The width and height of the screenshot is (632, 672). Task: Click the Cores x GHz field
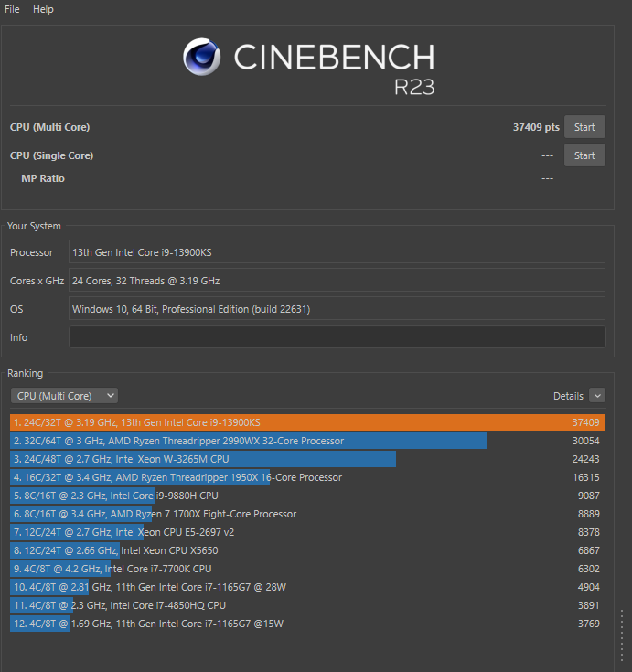coord(337,281)
